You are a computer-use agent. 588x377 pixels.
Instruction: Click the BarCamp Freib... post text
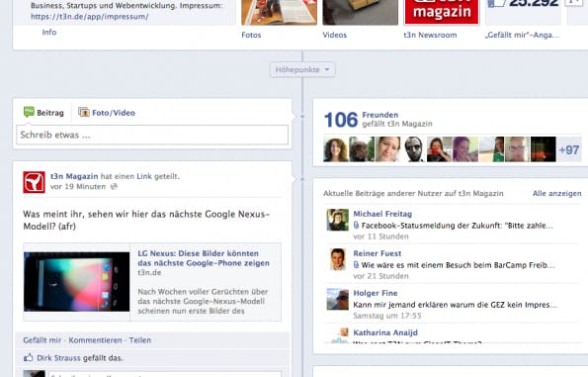point(458,265)
